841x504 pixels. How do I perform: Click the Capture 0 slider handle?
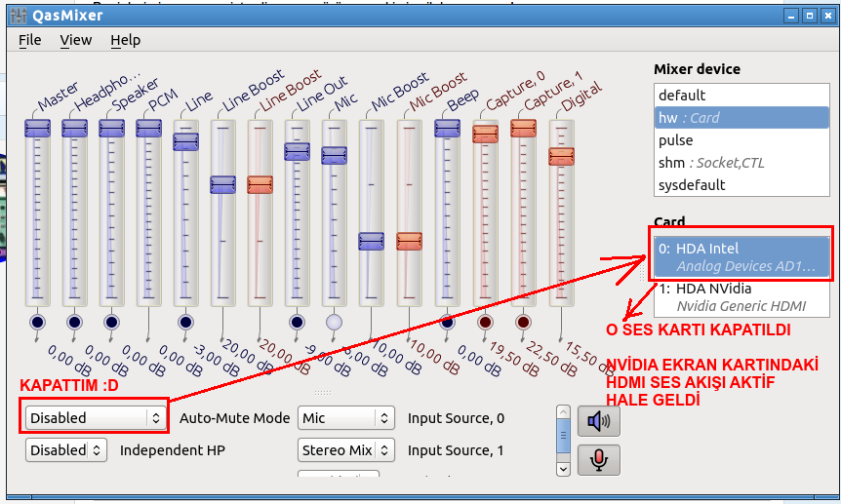pos(485,134)
